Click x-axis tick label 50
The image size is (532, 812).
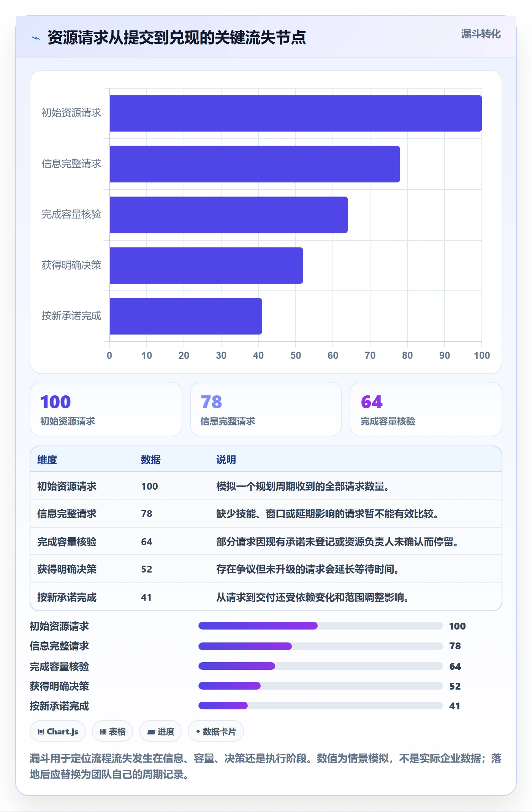296,355
